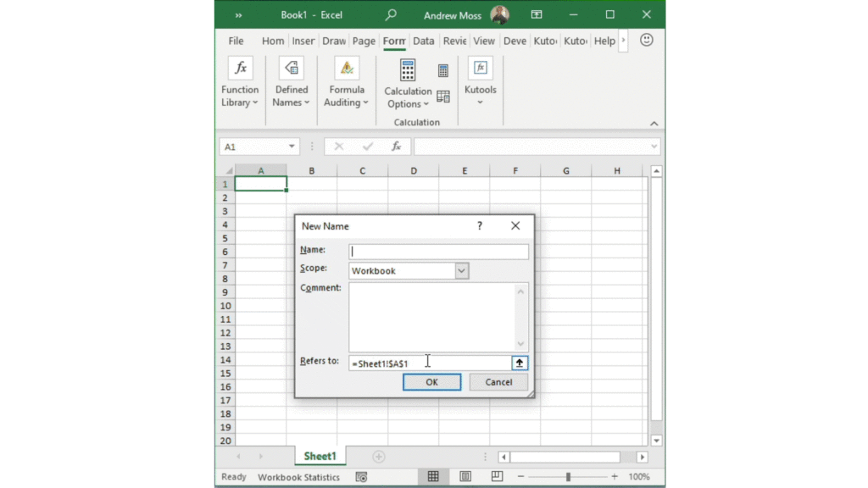Select Normal view in status bar
Screen dimensions: 868x488
(x=433, y=477)
